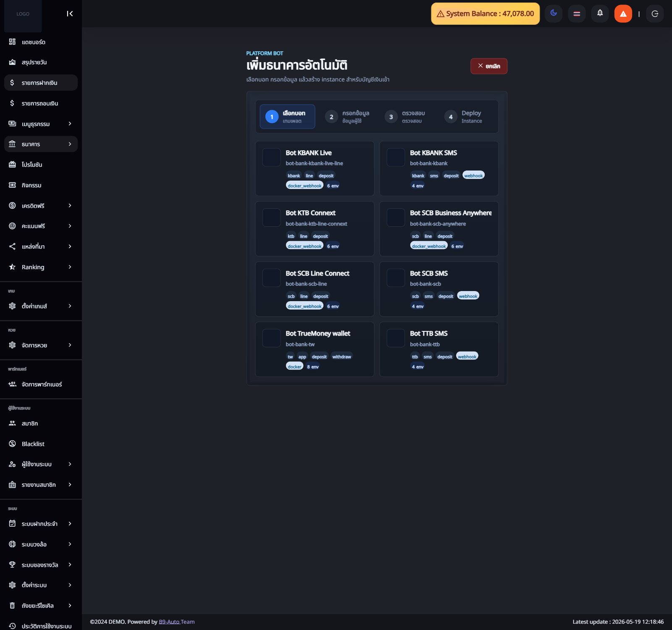This screenshot has height=630, width=672.
Task: Collapse the sidebar with the arrow icon
Action: click(70, 14)
